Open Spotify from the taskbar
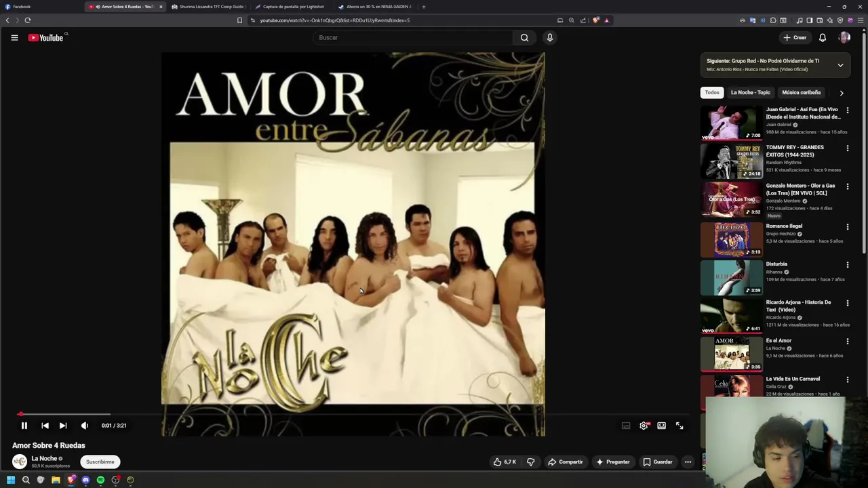The image size is (868, 488). [100, 480]
